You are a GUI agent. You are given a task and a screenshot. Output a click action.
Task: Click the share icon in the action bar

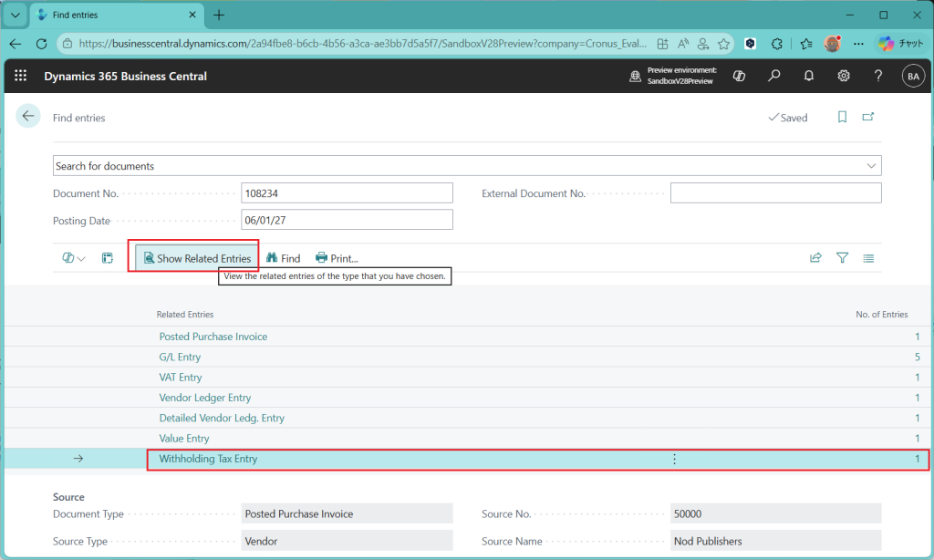[x=815, y=258]
